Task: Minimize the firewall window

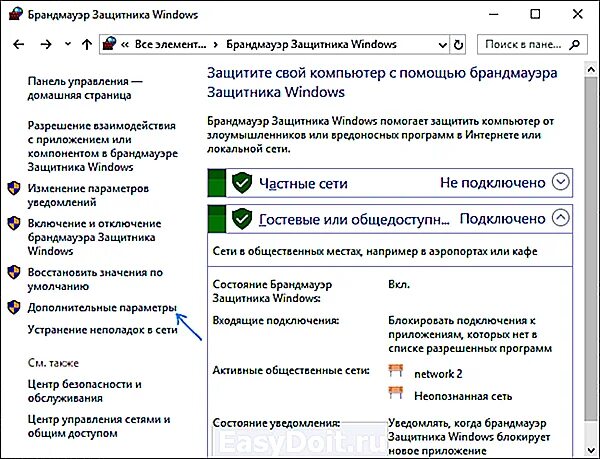Action: (494, 15)
